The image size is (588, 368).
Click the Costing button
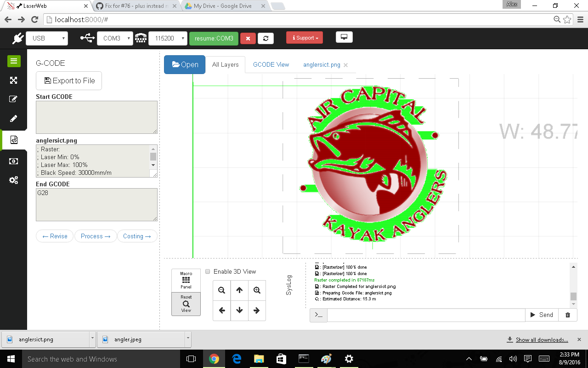(137, 236)
